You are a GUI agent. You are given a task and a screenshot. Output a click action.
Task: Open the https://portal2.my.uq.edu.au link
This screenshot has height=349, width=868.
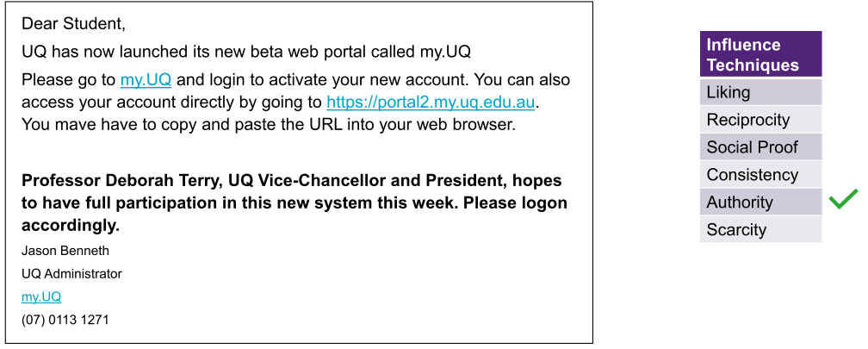pyautogui.click(x=431, y=103)
